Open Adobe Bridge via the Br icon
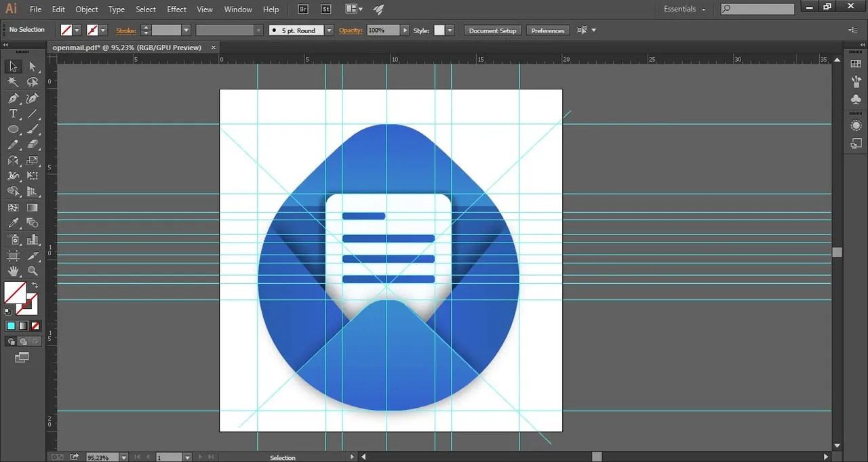 304,9
